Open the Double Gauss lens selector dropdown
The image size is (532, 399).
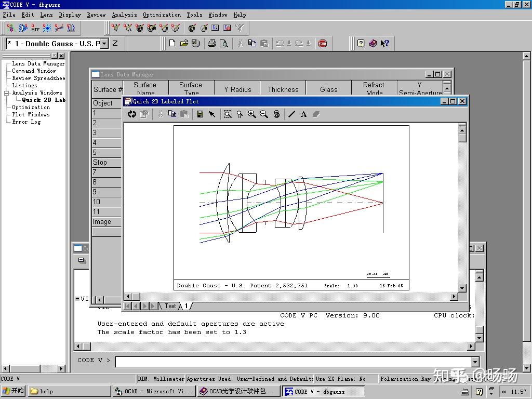[104, 44]
